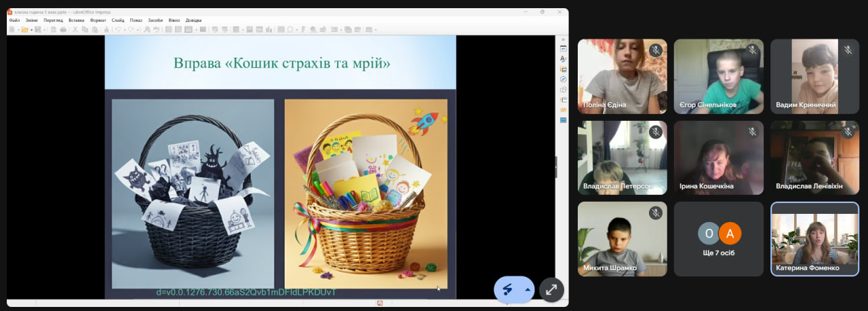Click muted mic icon on Владислав Петерсон tile

(x=655, y=132)
